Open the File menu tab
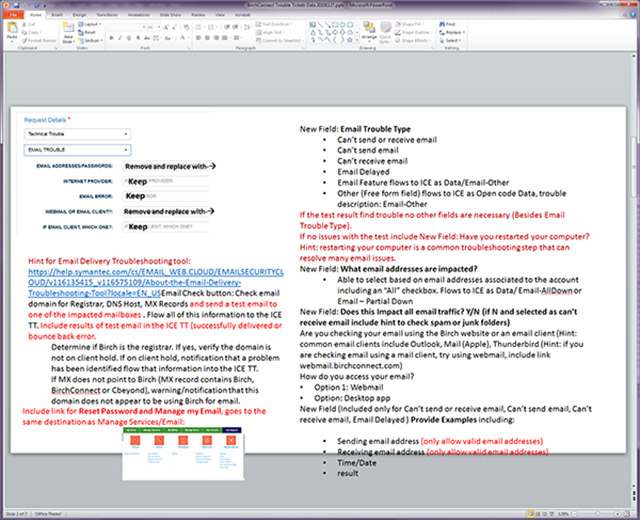 (x=12, y=15)
